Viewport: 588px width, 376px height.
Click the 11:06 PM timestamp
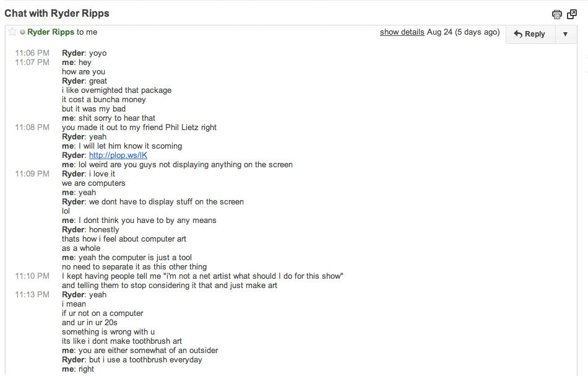click(x=32, y=53)
